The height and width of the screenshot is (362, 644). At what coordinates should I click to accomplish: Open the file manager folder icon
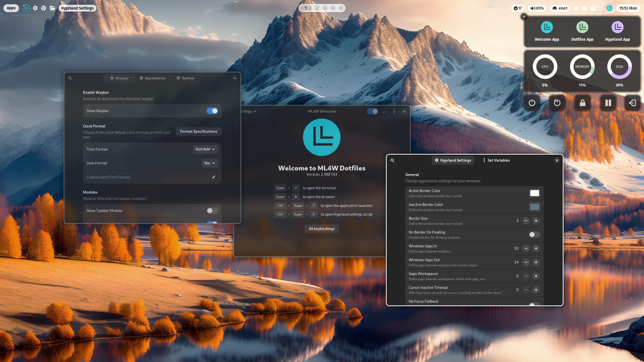tap(52, 8)
